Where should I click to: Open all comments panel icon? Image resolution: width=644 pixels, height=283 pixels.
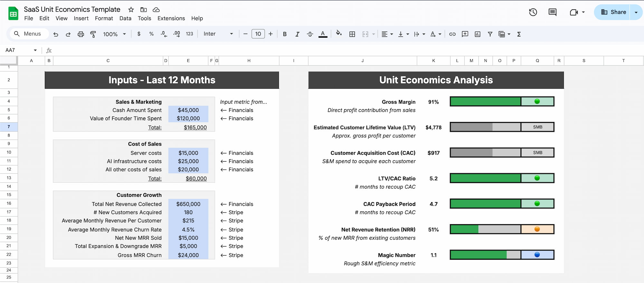(553, 12)
